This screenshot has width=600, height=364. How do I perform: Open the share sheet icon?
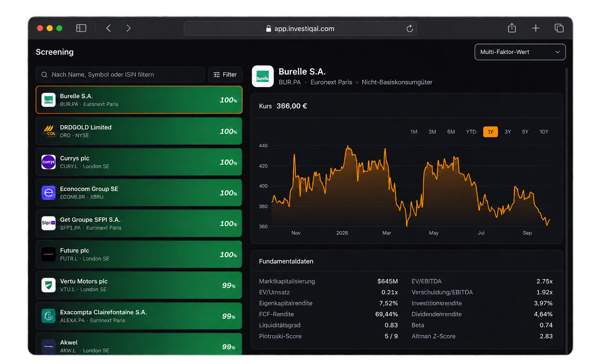coord(512,28)
